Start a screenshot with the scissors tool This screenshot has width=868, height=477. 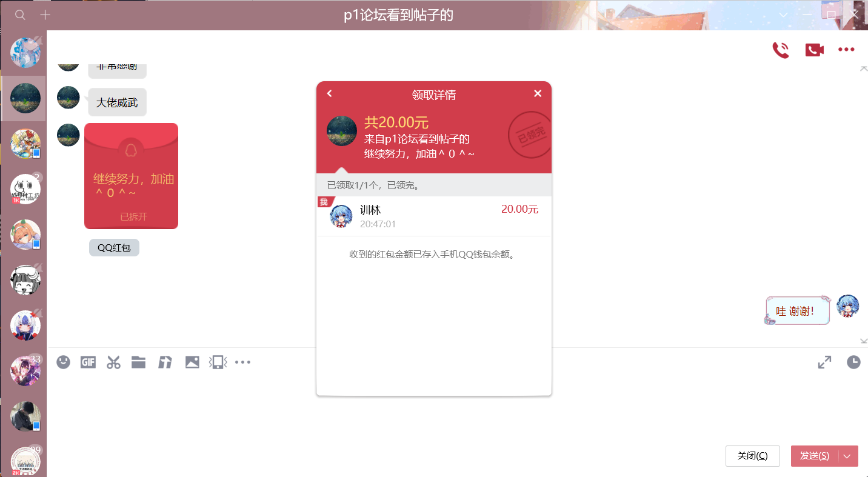pyautogui.click(x=113, y=362)
